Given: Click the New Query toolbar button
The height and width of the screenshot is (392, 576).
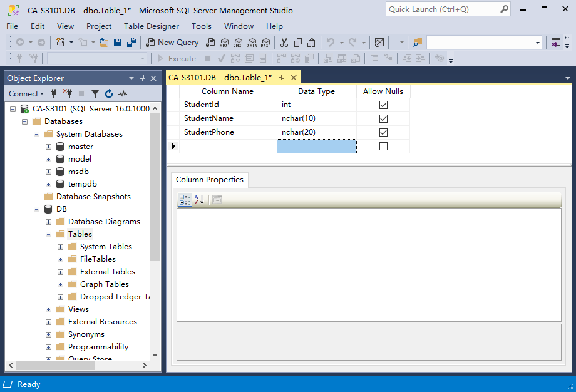Looking at the screenshot, I should click(172, 43).
